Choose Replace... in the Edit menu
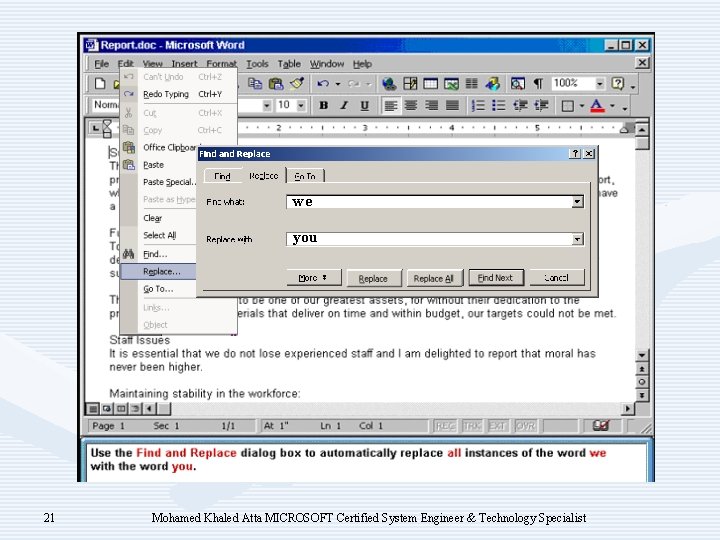 point(159,271)
